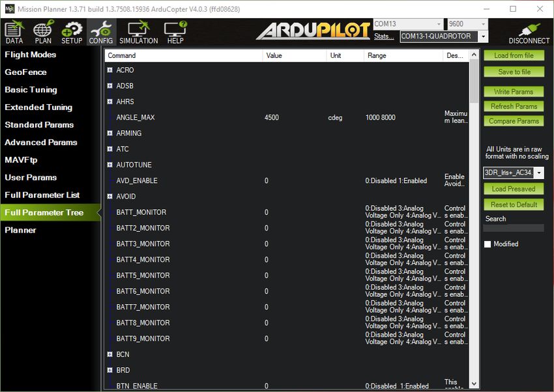
Task: Click the Compare Params button
Action: [514, 121]
